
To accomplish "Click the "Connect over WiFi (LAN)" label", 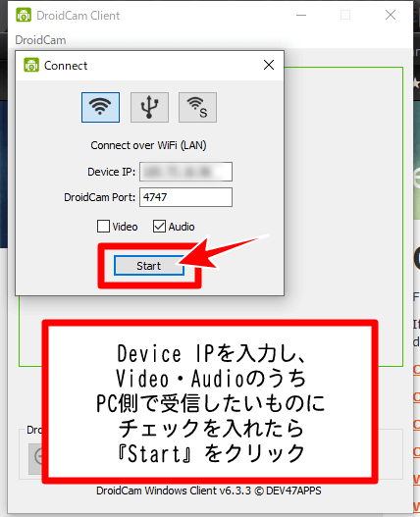I will (148, 145).
